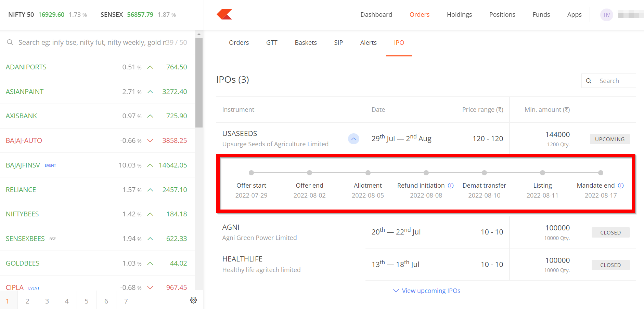Open the Funds page
Image resolution: width=644 pixels, height=309 pixels.
(541, 15)
